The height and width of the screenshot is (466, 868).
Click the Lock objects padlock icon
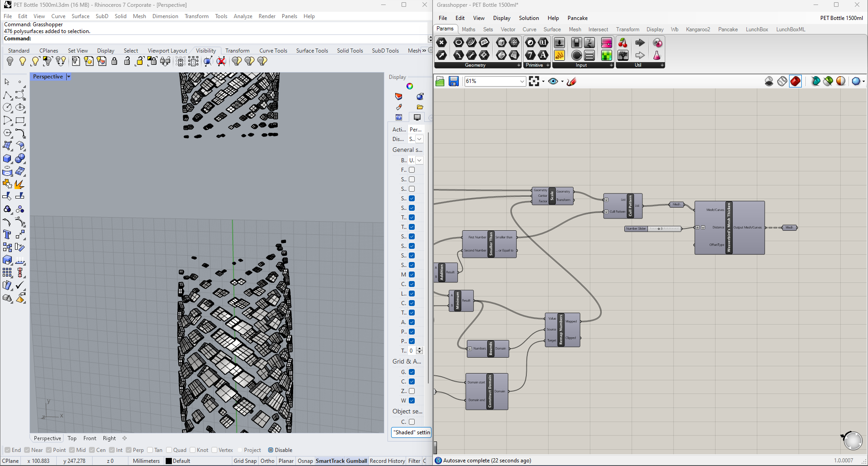click(x=114, y=61)
